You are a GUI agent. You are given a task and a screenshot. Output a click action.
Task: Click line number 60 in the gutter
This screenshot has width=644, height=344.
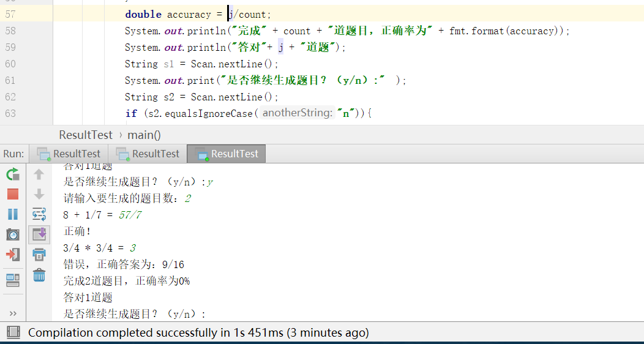pos(10,64)
